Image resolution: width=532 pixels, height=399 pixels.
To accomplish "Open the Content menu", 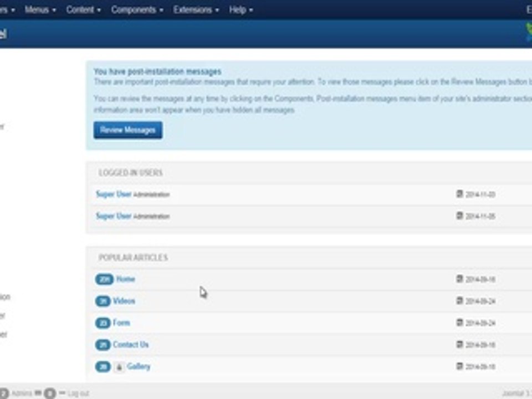I will click(x=84, y=10).
